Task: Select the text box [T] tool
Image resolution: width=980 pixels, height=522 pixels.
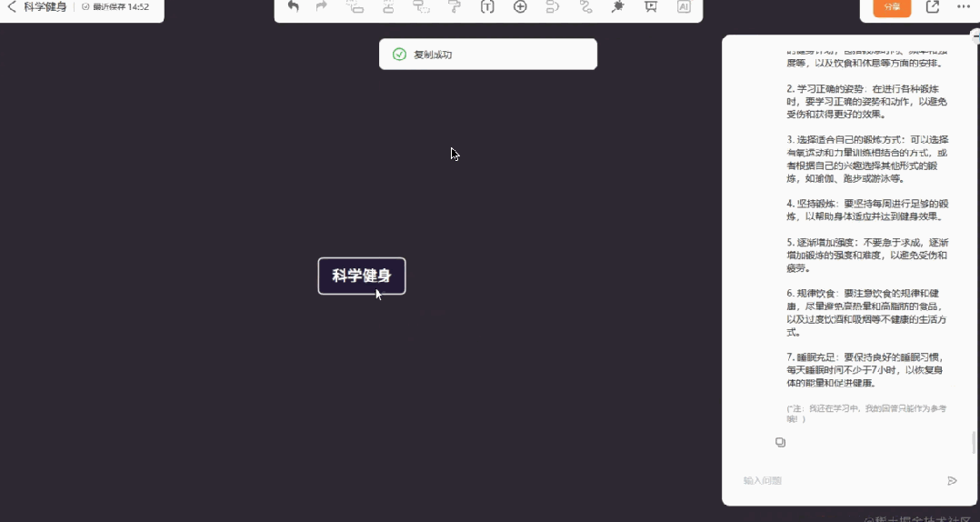Action: click(x=487, y=6)
